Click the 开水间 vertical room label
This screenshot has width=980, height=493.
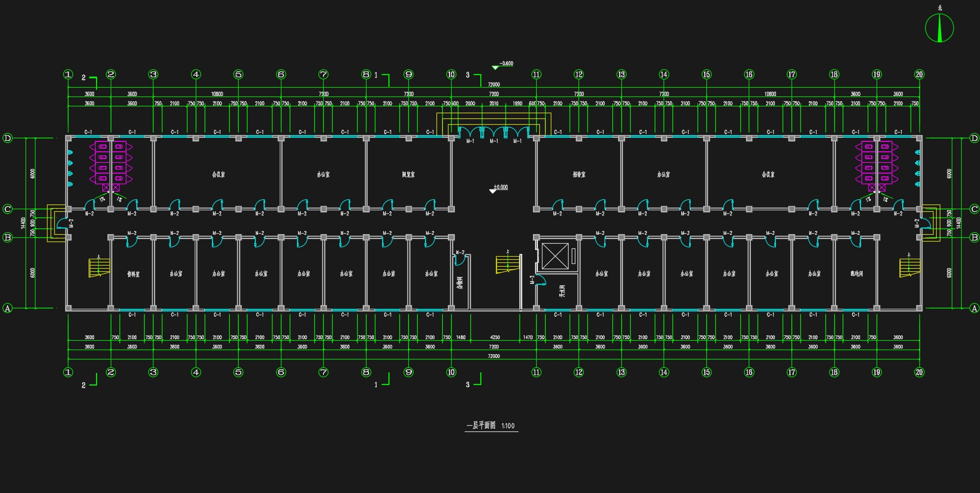(x=562, y=291)
